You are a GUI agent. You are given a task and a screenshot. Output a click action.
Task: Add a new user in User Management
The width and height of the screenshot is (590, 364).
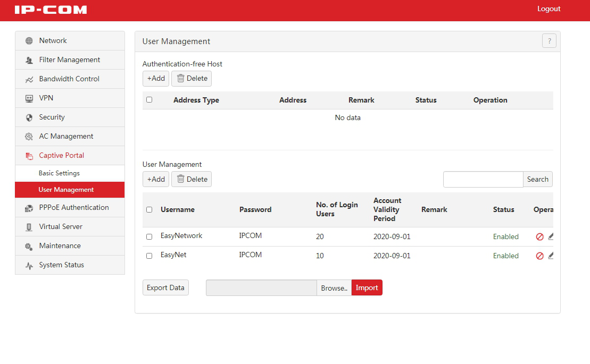[156, 179]
